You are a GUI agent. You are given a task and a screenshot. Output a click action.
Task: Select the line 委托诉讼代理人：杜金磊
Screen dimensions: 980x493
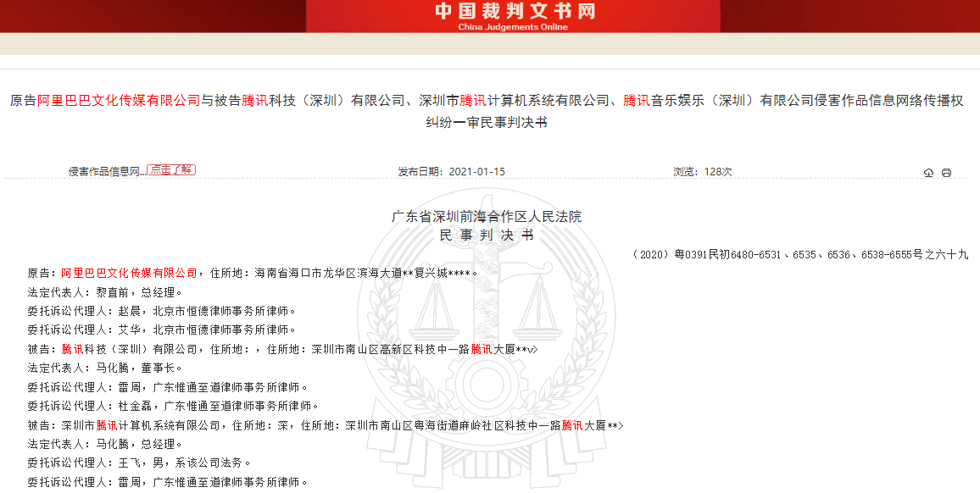point(173,406)
